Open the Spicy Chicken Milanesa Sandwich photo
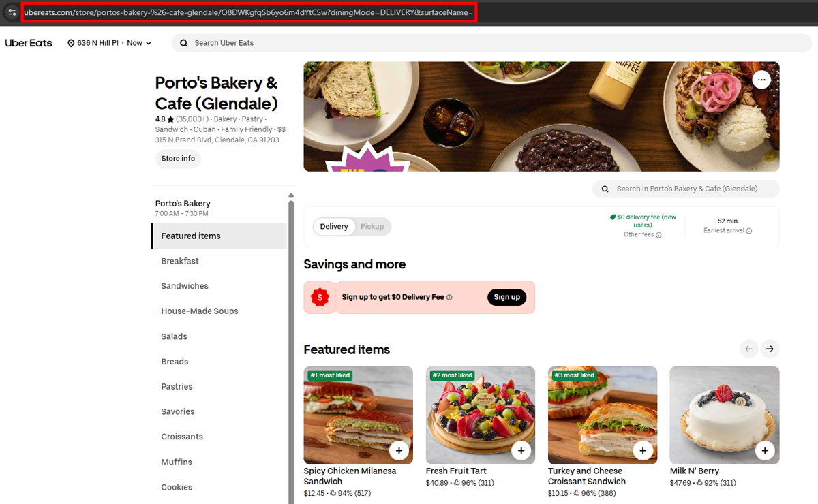This screenshot has width=818, height=504. pos(358,415)
